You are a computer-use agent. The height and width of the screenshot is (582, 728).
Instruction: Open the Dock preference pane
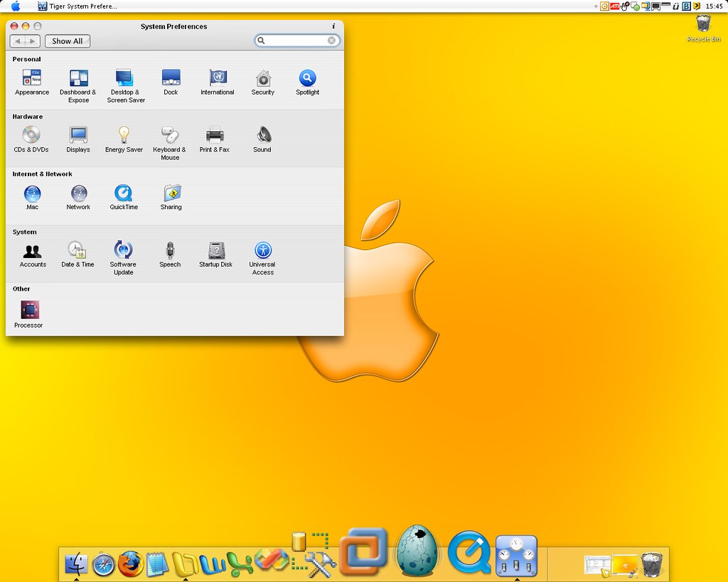(x=171, y=82)
